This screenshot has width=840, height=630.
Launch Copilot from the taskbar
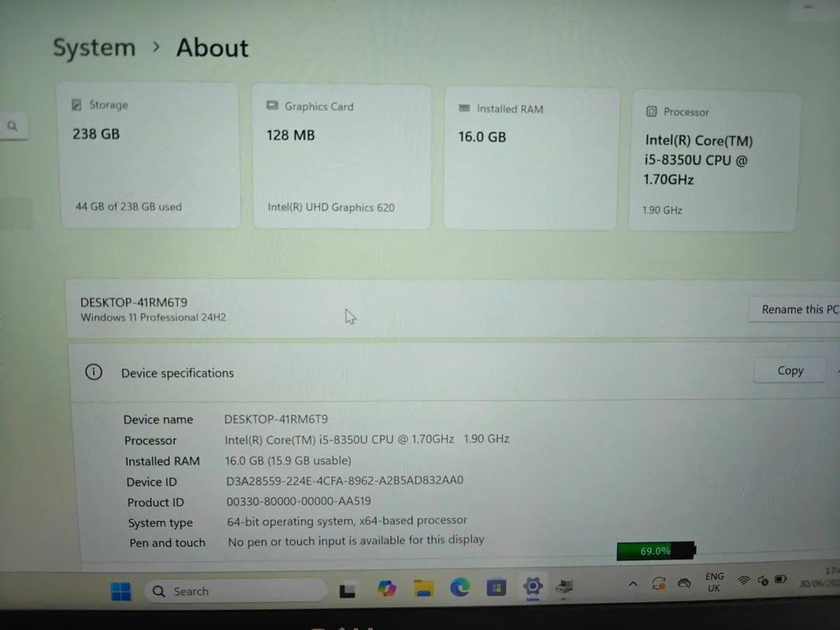click(386, 589)
